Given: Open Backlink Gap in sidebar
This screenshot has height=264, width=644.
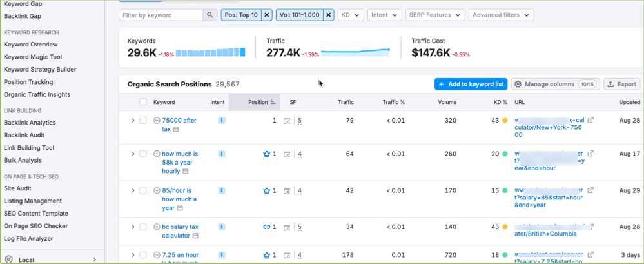Looking at the screenshot, I should point(22,16).
